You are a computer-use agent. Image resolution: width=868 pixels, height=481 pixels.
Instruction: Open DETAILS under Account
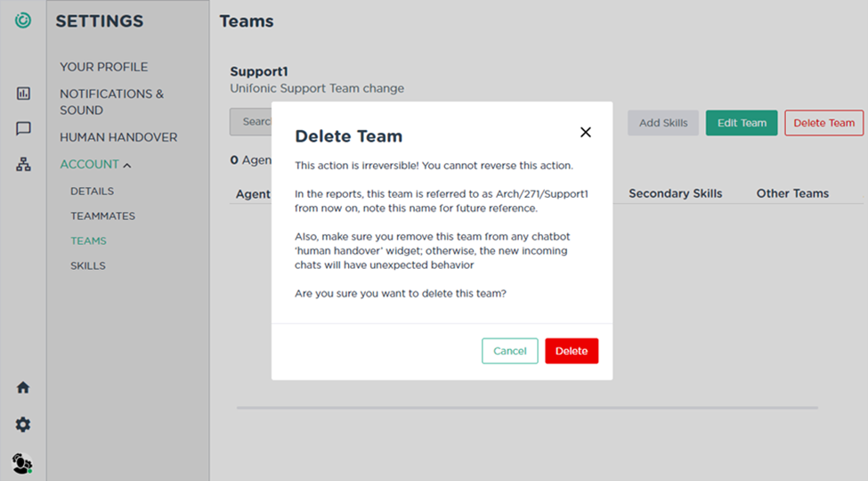[92, 192]
